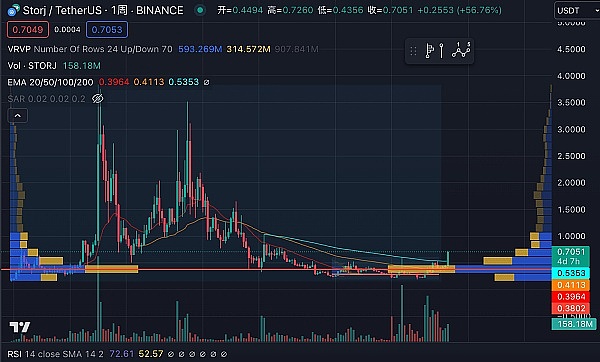The image size is (600, 362).
Task: Click the cyan 0.5353 EMA price label
Action: (571, 273)
